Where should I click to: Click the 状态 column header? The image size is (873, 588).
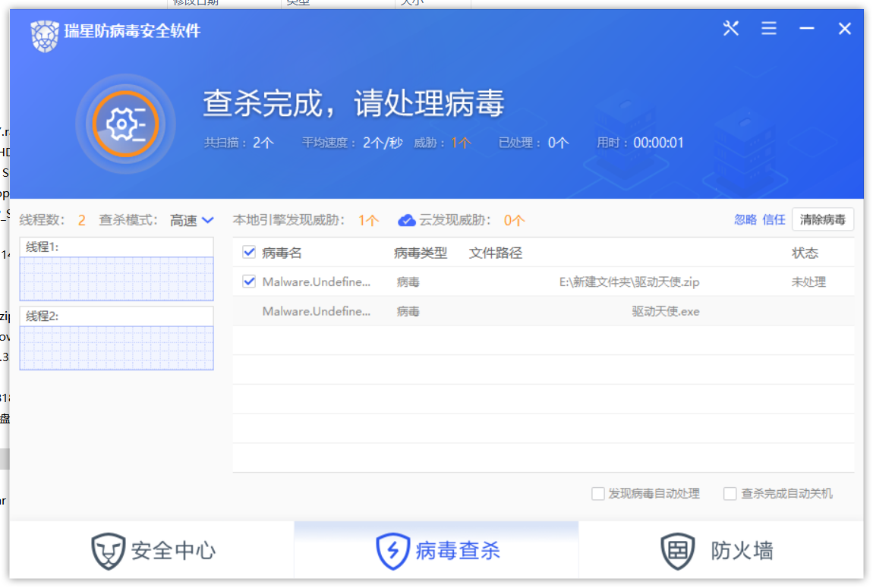(x=805, y=253)
